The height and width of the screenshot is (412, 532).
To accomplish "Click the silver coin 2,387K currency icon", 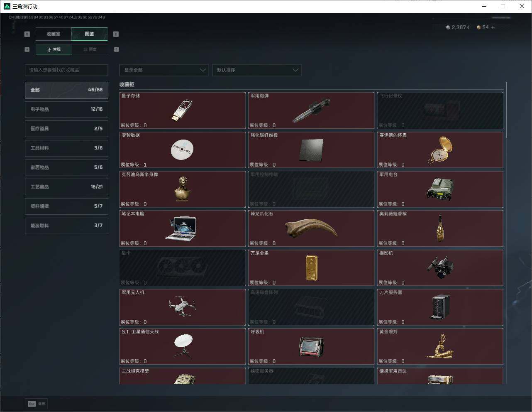I will point(448,27).
